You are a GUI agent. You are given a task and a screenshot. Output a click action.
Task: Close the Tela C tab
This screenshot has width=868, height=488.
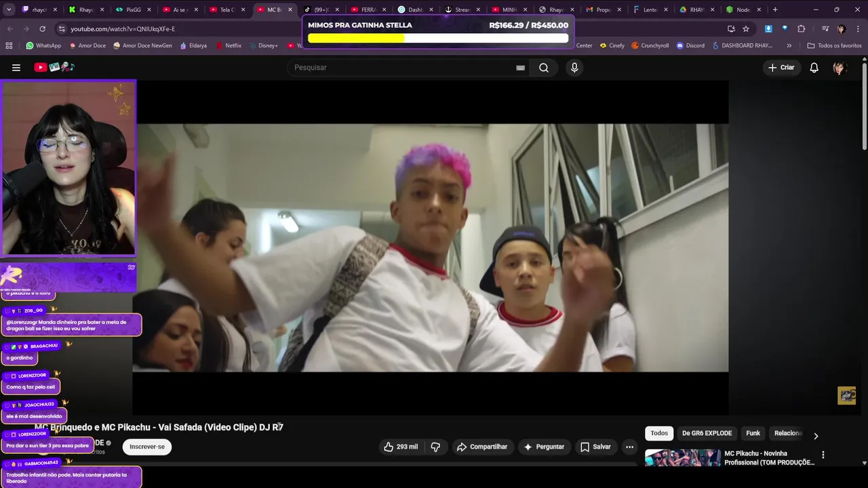point(243,9)
